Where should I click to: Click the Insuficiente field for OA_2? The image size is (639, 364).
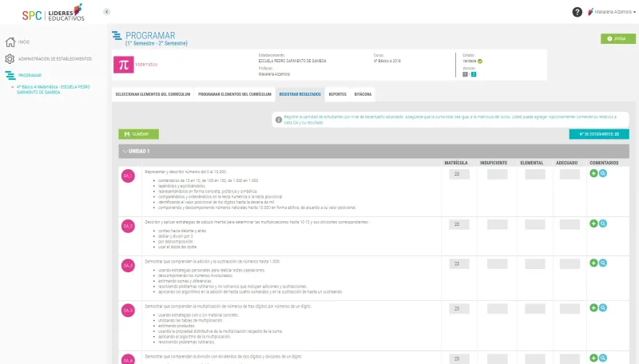click(x=497, y=224)
